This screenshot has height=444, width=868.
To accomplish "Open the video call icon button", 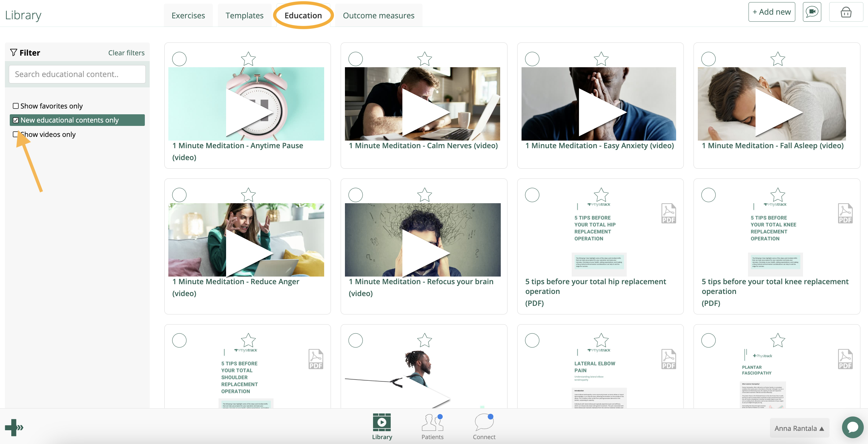I will pyautogui.click(x=812, y=12).
